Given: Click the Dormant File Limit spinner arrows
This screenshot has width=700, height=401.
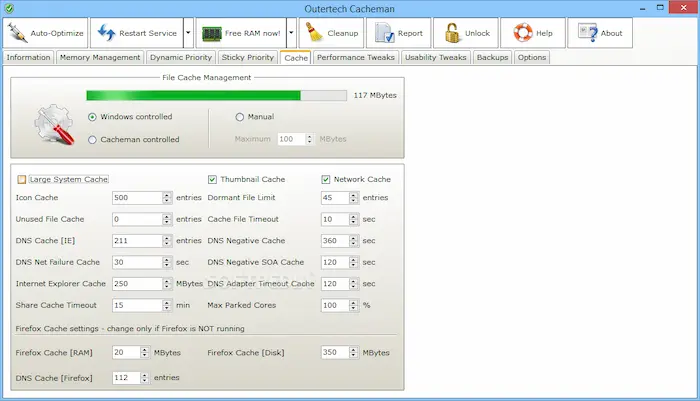Looking at the screenshot, I should tap(354, 198).
